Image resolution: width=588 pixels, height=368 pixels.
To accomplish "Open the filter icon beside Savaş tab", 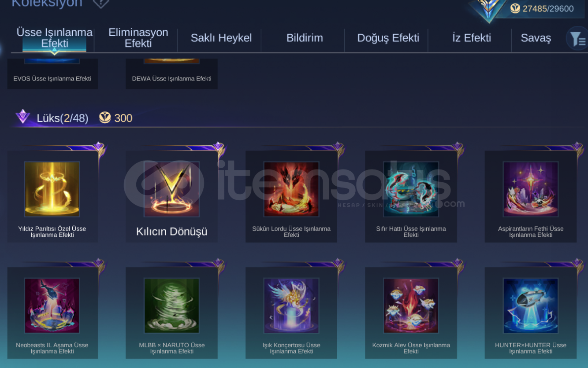I will click(577, 39).
